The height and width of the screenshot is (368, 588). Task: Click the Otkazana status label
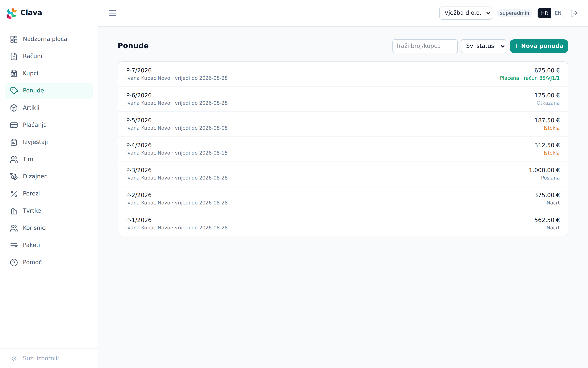(548, 103)
